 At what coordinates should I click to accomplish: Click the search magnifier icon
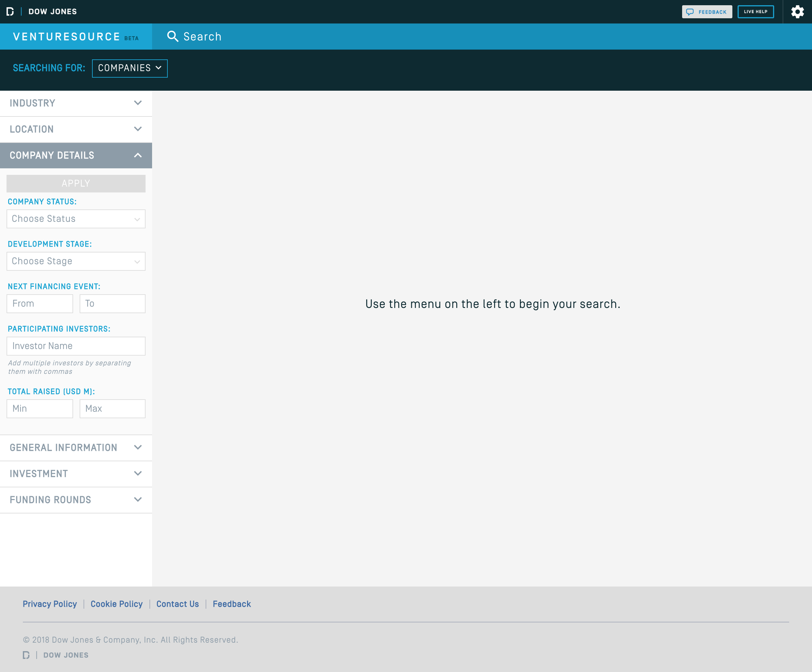tap(172, 36)
